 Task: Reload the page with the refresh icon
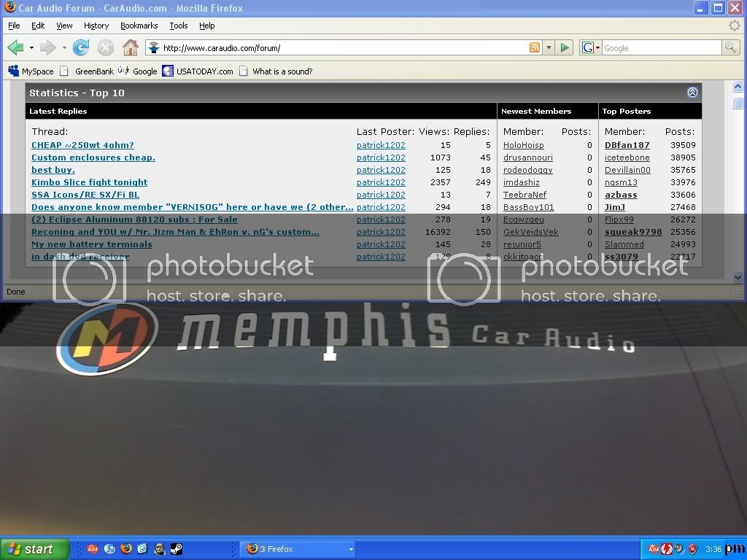point(81,47)
